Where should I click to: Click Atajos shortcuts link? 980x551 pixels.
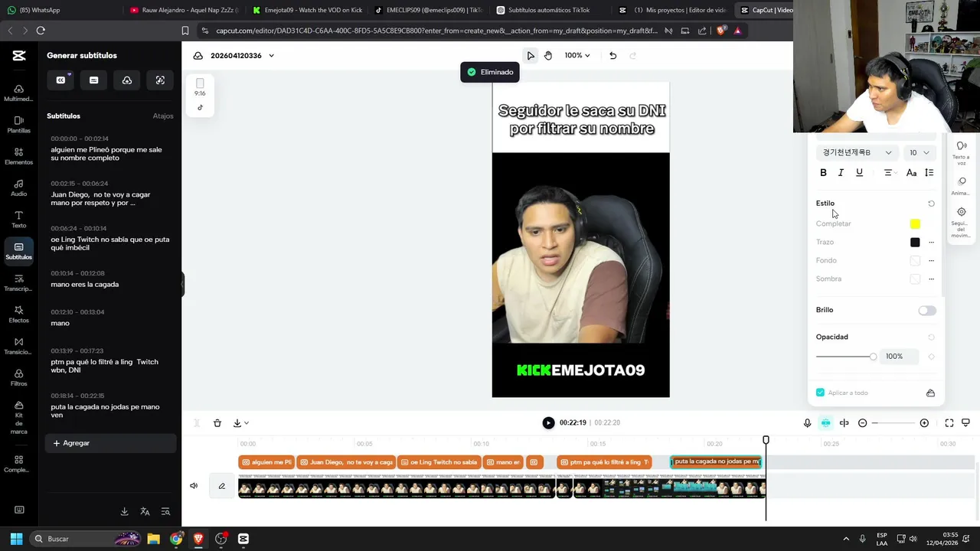pyautogui.click(x=163, y=116)
